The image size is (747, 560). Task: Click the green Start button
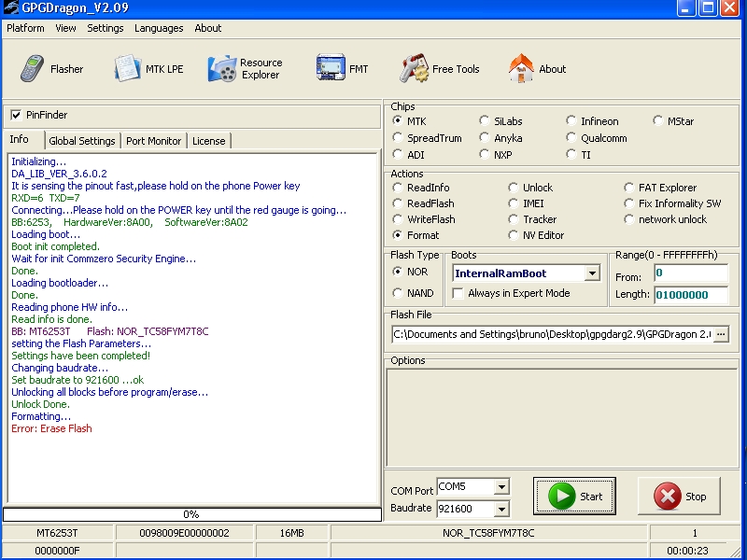[x=574, y=497]
